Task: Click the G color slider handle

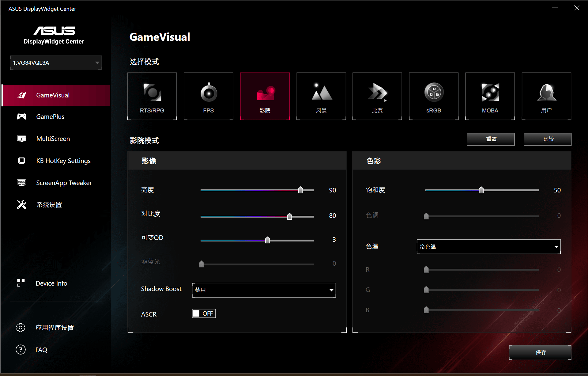Action: pyautogui.click(x=426, y=289)
